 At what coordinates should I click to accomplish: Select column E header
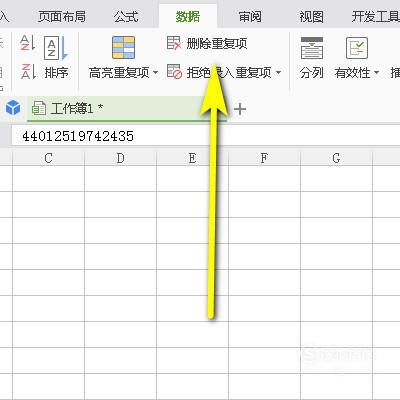coord(192,158)
